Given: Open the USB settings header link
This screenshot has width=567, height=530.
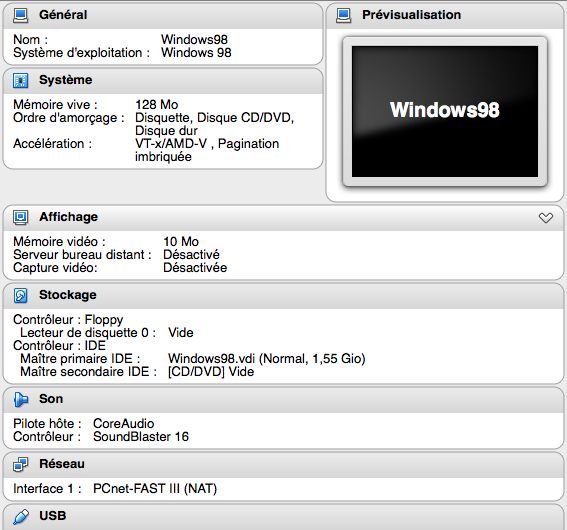Looking at the screenshot, I should [52, 516].
